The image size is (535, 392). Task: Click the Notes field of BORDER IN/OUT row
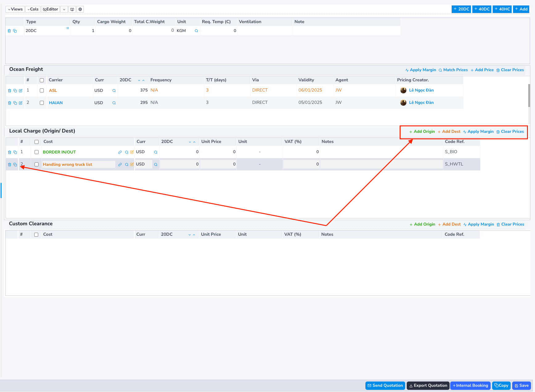[381, 152]
